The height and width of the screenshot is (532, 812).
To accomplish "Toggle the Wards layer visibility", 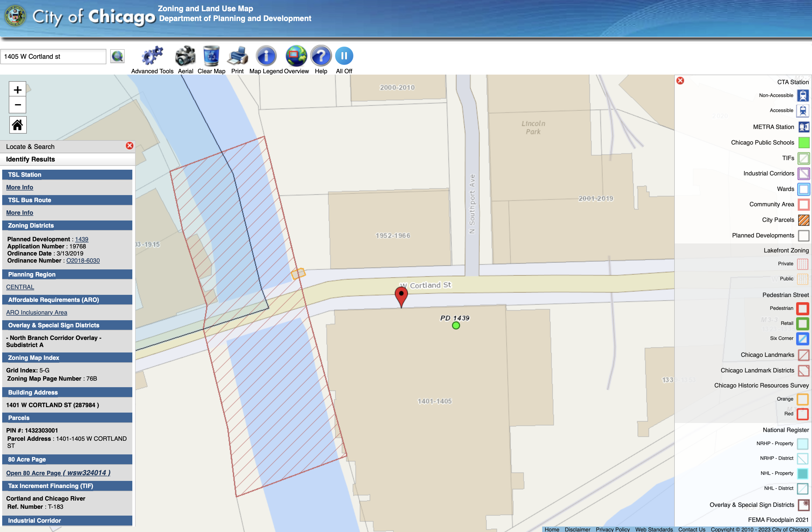I will pos(804,189).
